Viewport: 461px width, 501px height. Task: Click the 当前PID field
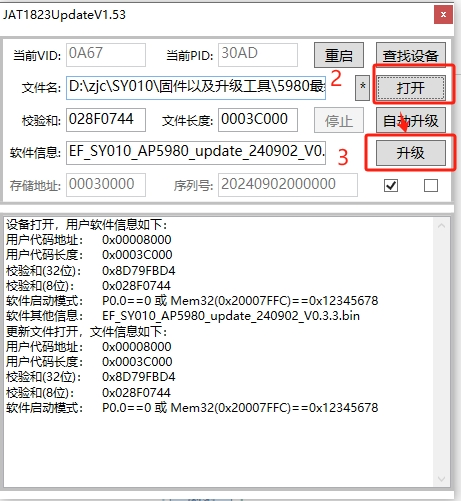click(x=258, y=55)
